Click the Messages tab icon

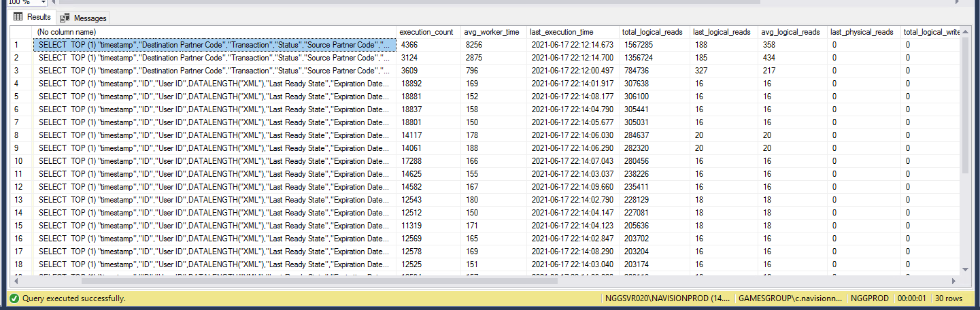point(65,18)
